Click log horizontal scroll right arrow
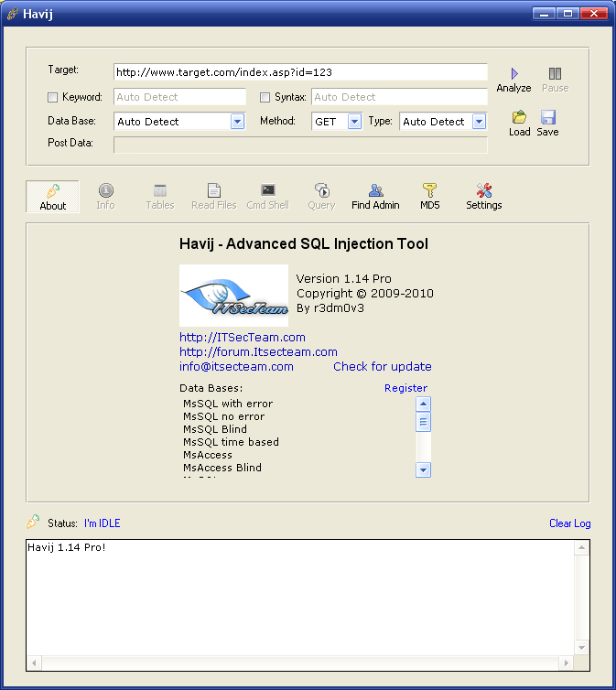The width and height of the screenshot is (616, 690). (x=567, y=663)
